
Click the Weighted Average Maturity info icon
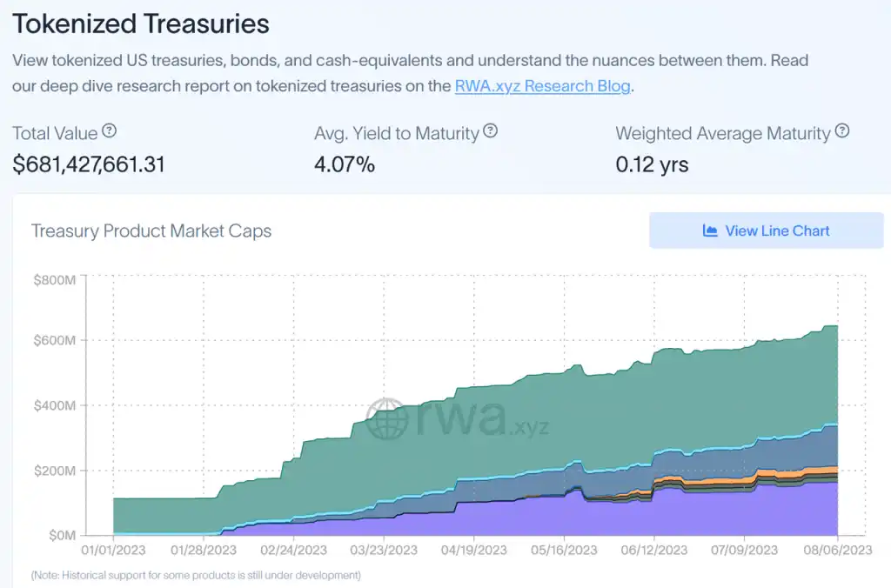842,132
